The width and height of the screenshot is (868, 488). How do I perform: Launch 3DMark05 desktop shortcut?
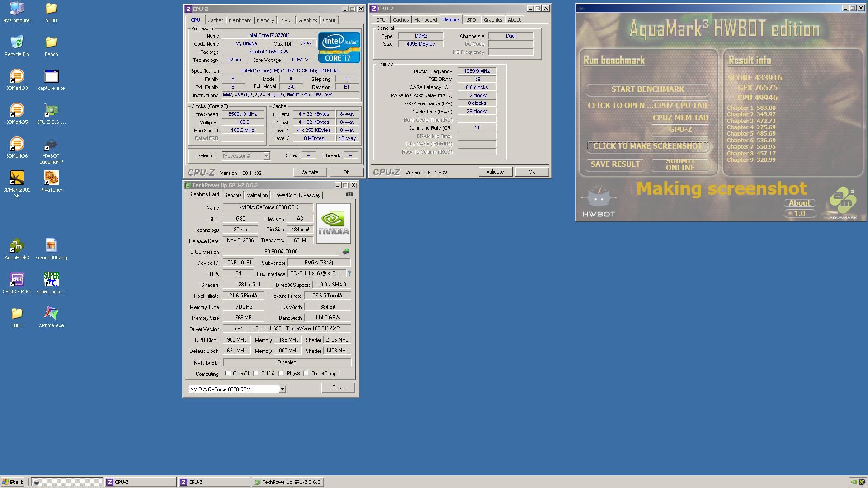17,114
